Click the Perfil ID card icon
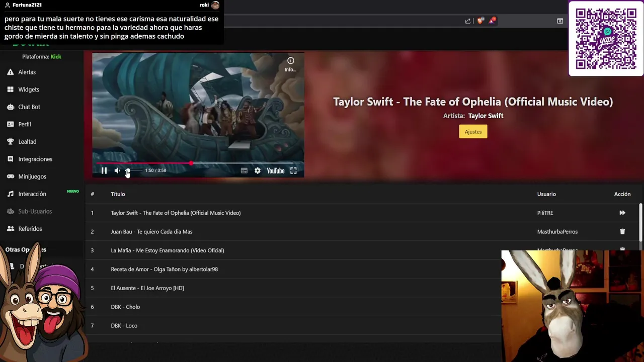The height and width of the screenshot is (362, 644). [x=11, y=124]
